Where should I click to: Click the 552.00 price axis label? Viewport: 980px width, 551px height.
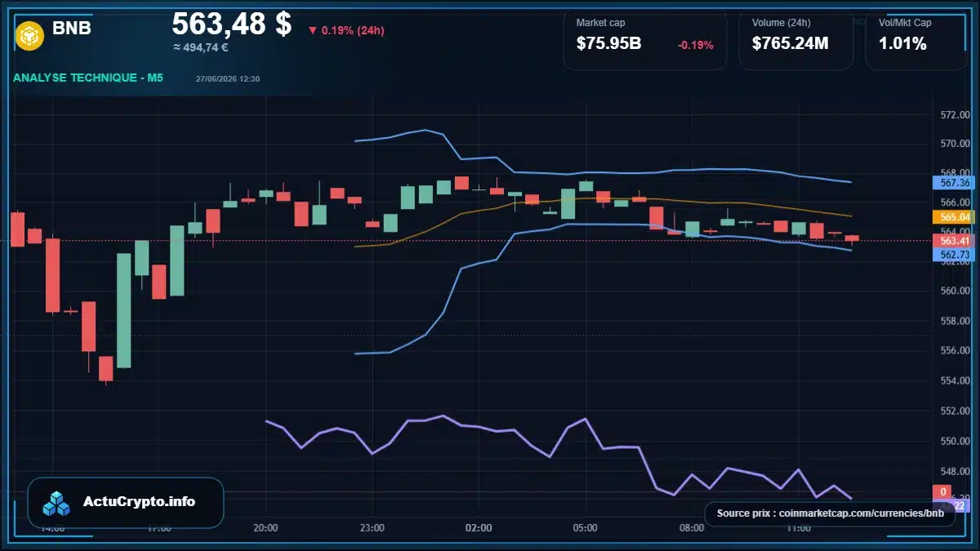955,411
